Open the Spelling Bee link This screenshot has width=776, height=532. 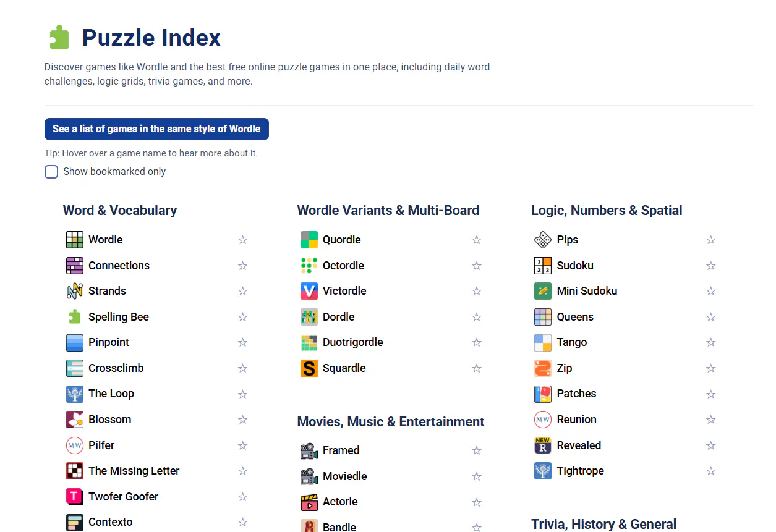click(119, 317)
